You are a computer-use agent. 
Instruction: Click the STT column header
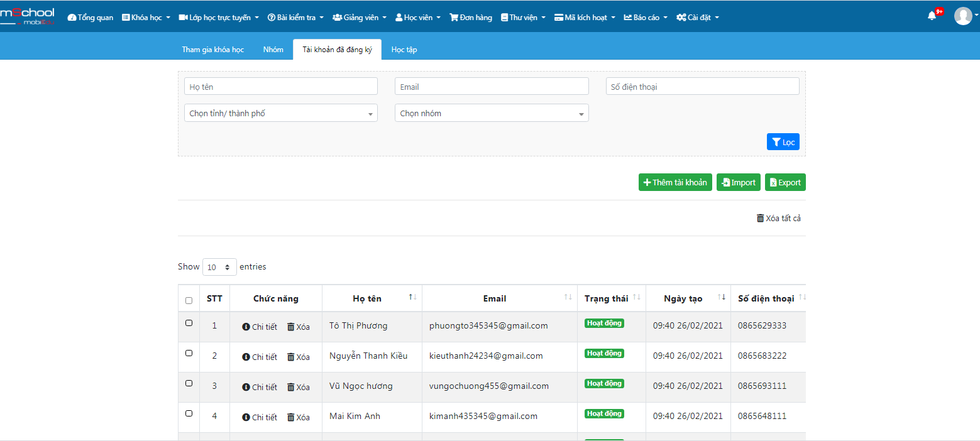214,298
